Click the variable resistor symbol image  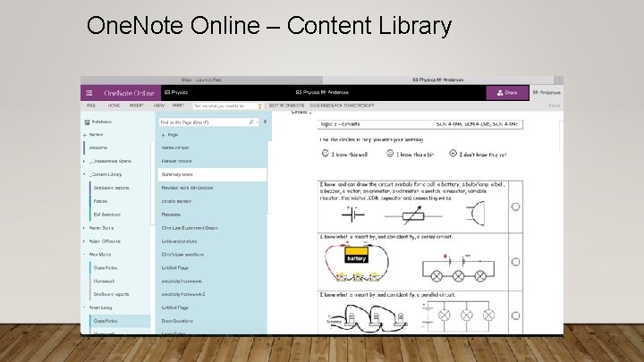point(413,215)
